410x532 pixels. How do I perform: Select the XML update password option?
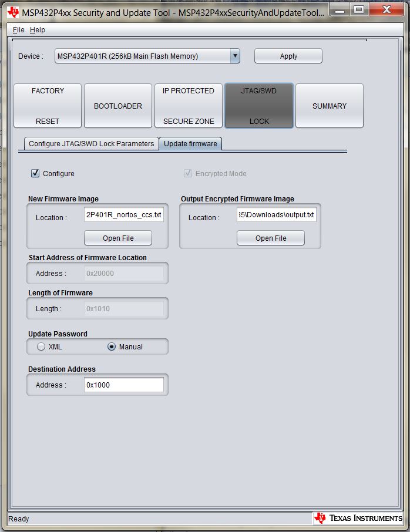point(41,347)
